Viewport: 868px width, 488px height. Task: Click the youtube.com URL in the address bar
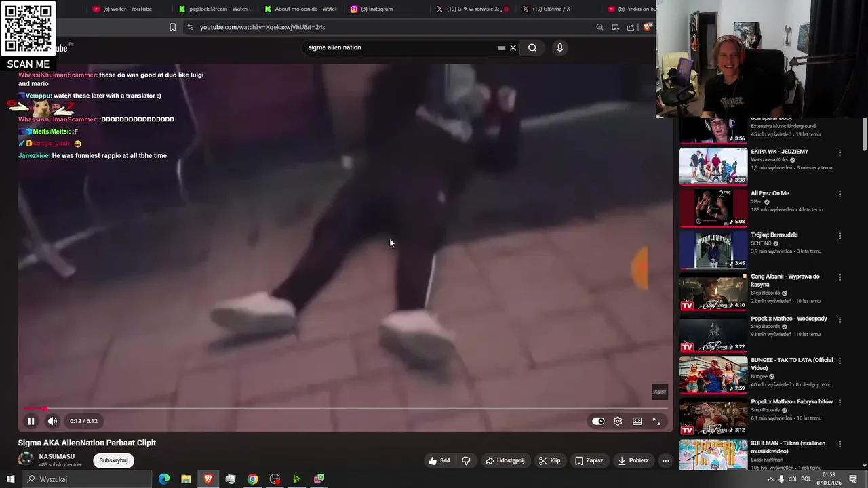click(x=262, y=27)
